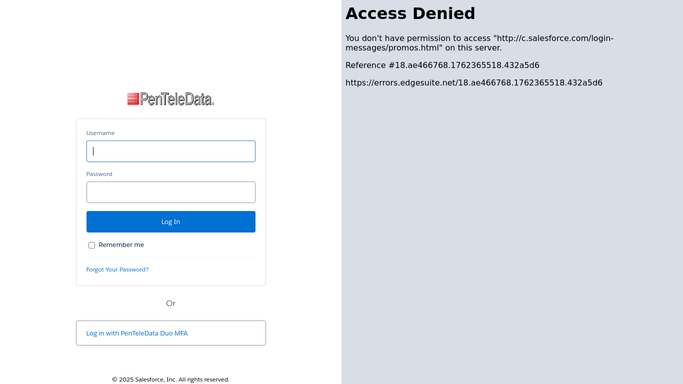Image resolution: width=683 pixels, height=384 pixels.
Task: Click the errors.edgesuite.net URL text
Action: [x=474, y=83]
